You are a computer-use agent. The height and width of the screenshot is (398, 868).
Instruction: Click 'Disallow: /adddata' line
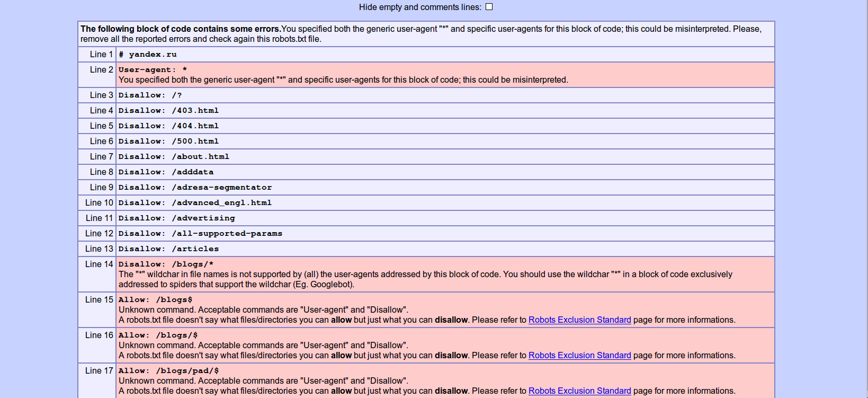pos(166,172)
